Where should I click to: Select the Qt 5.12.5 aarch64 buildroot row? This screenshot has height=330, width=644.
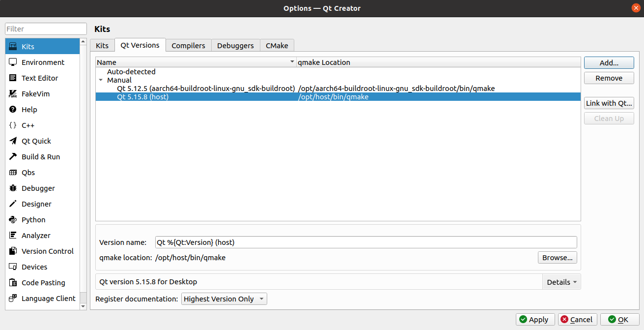tap(338, 89)
